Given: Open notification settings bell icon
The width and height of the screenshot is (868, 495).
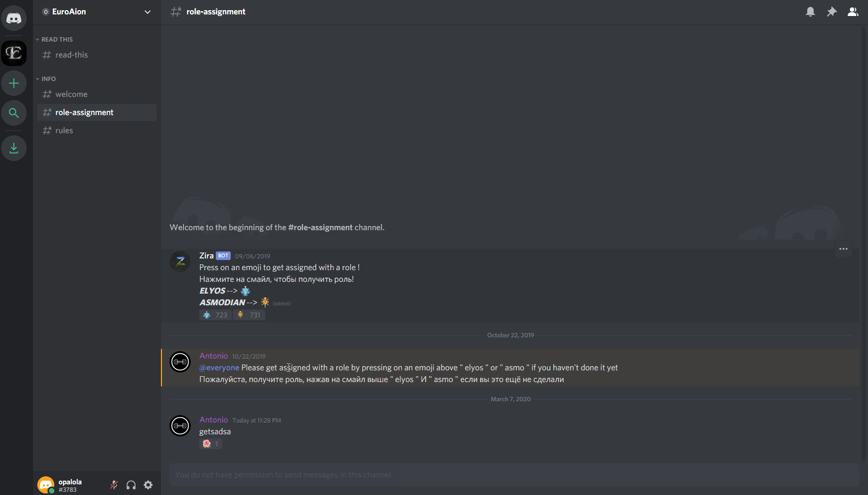Looking at the screenshot, I should [x=810, y=12].
